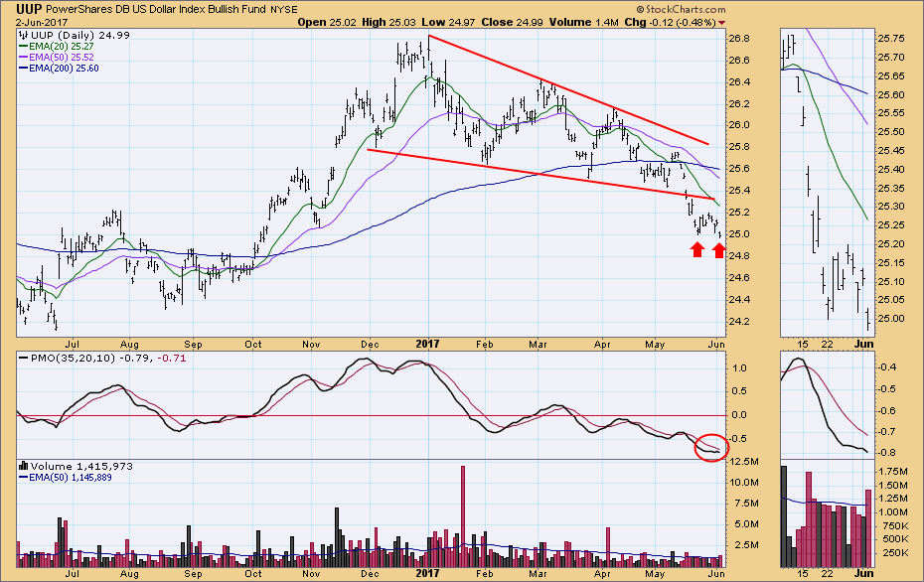Click the 2.5M volume axis label
The image size is (924, 582).
click(x=746, y=545)
